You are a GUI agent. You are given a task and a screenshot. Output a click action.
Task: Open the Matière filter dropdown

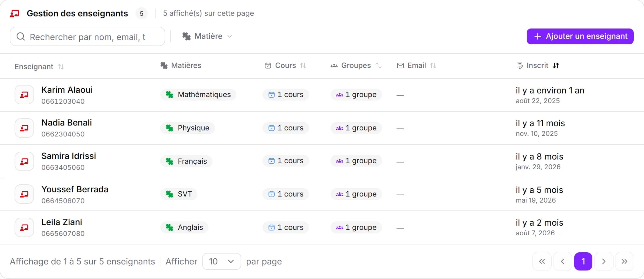tap(207, 36)
